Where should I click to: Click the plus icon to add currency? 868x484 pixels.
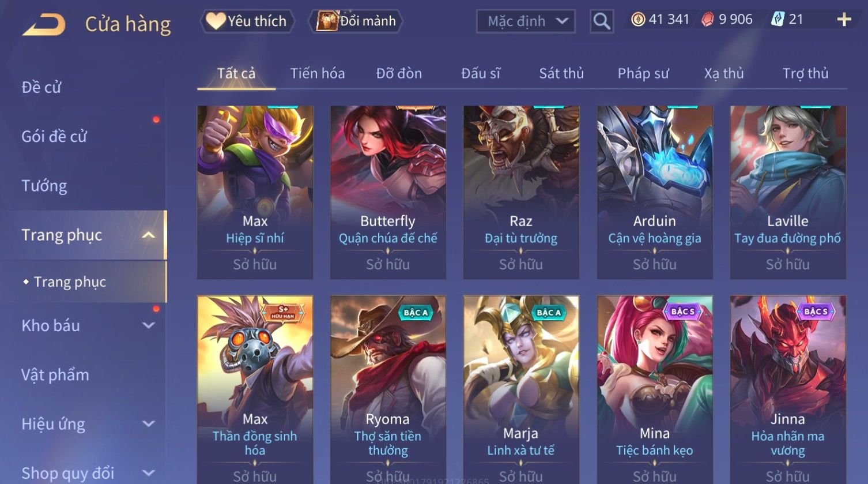[844, 20]
